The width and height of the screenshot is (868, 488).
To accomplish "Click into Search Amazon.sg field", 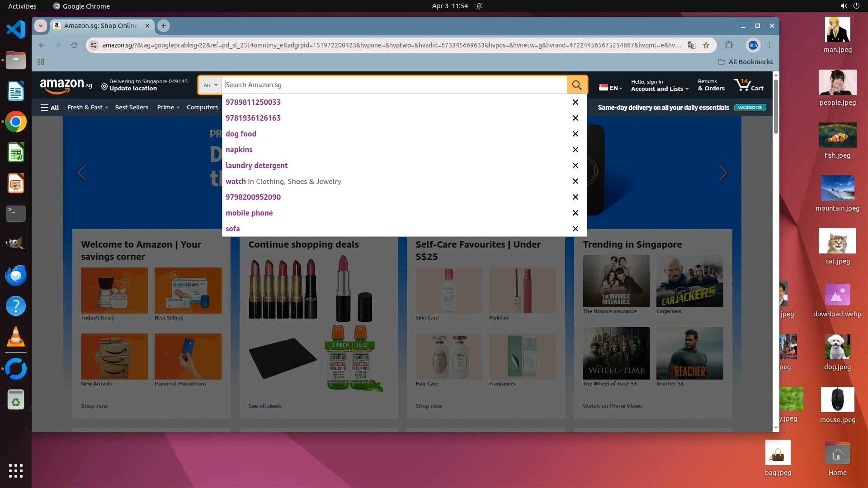I will tap(393, 85).
